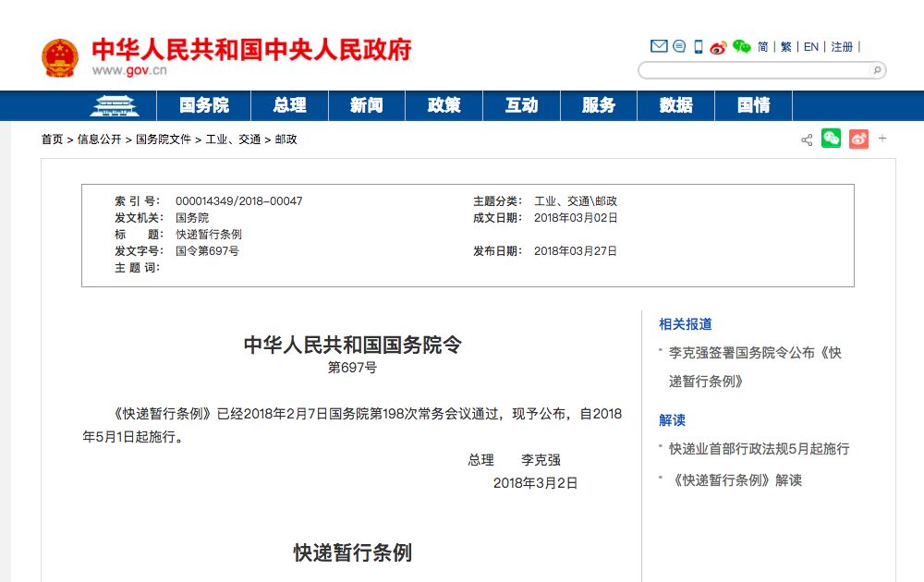
Task: Click the 相关报道 section heading
Action: pos(686,324)
